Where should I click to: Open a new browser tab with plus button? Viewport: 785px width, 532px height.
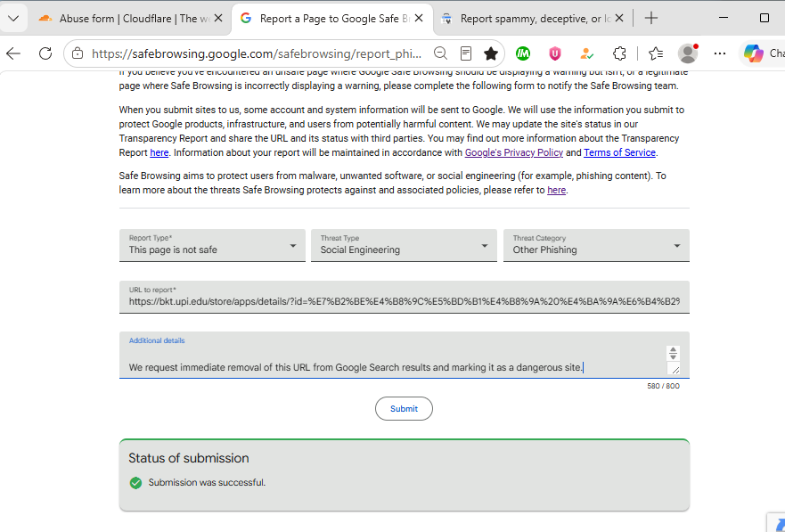click(x=650, y=19)
